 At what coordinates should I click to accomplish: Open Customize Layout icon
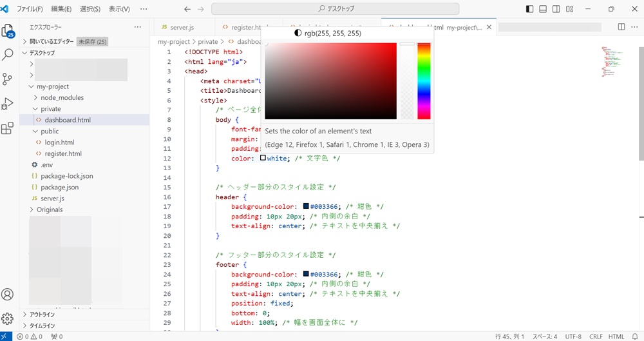tap(570, 8)
